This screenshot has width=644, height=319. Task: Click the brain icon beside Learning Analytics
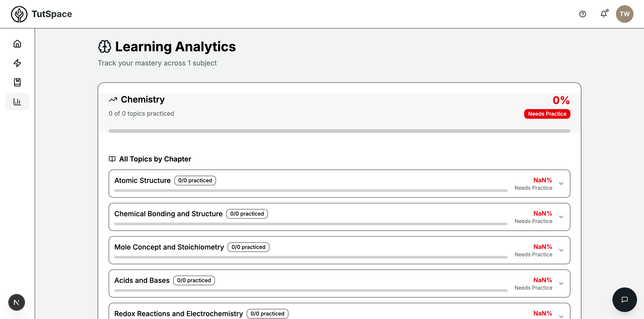[x=104, y=46]
